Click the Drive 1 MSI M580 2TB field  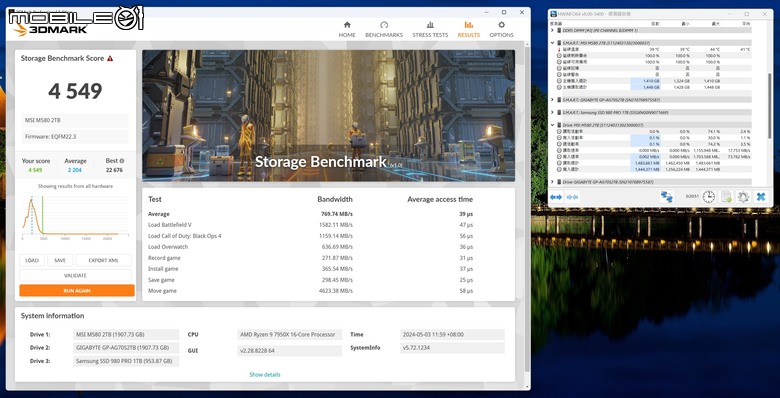point(126,334)
